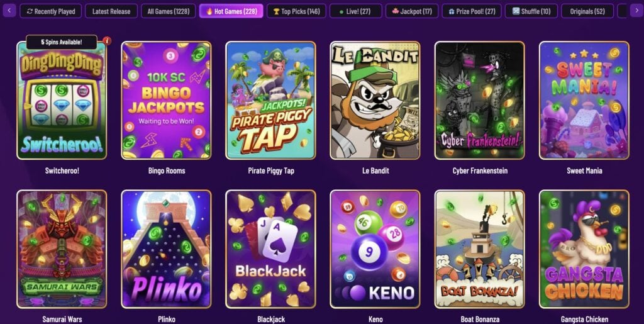
Task: Open the Gangsta Chicken game thumbnail
Action: coord(584,249)
